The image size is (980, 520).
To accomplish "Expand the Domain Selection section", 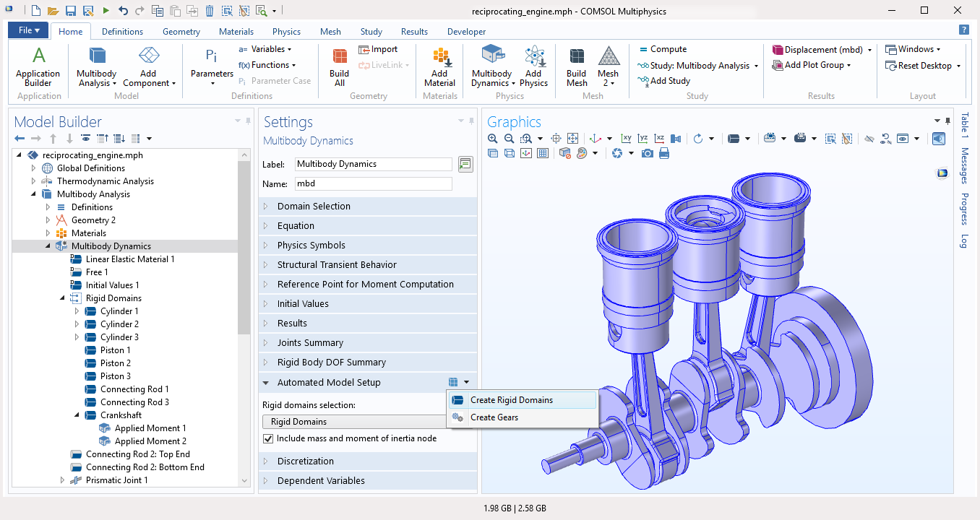I will tap(314, 207).
